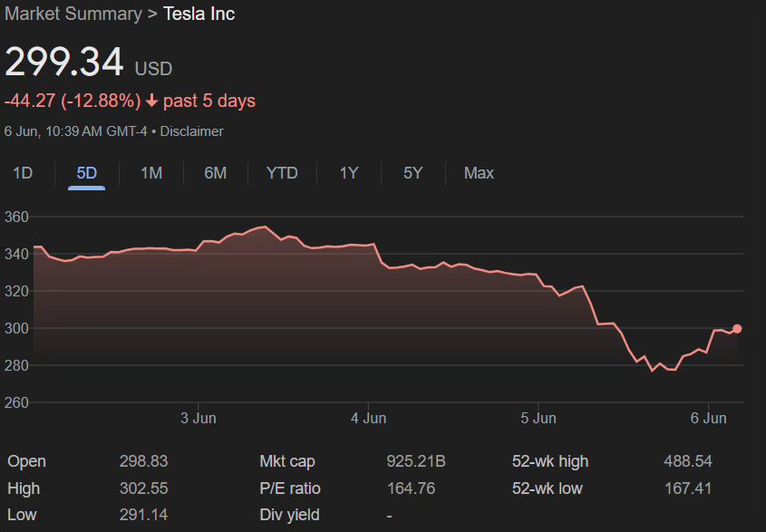Select the 5D time range tab
The height and width of the screenshot is (532, 766).
pyautogui.click(x=87, y=172)
